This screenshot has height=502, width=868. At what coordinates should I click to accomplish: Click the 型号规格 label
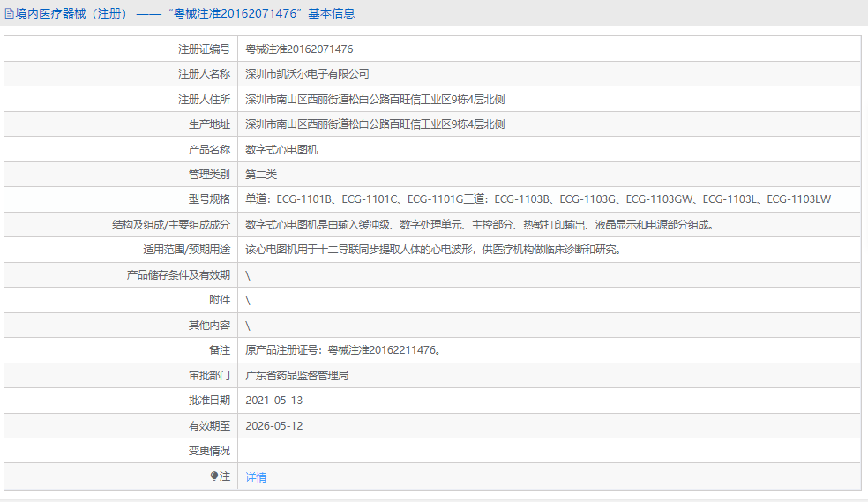[x=209, y=199]
